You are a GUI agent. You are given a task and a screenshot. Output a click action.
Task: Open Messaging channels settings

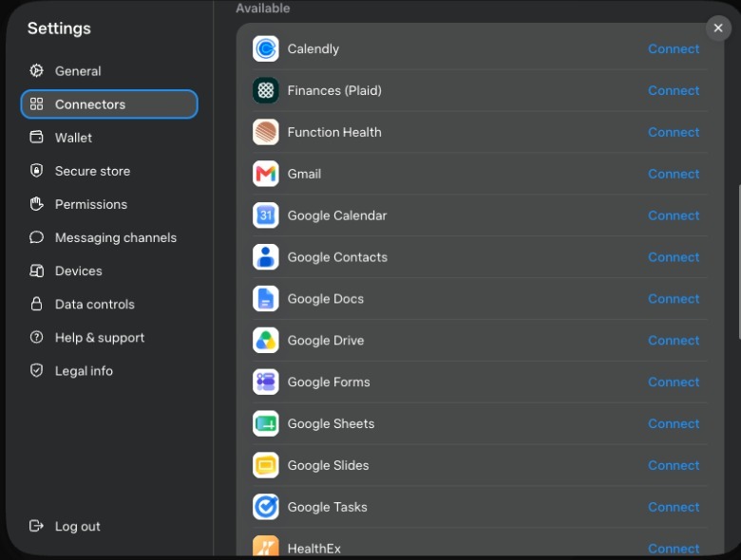click(109, 237)
